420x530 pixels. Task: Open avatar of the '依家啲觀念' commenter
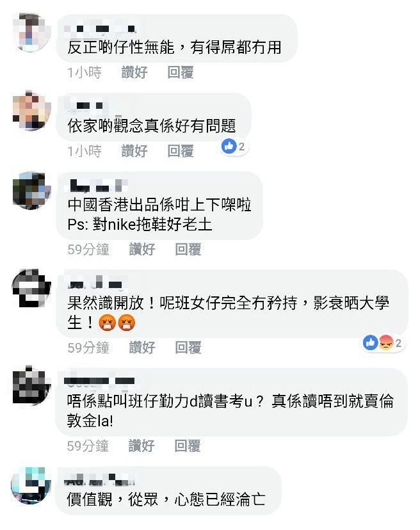[31, 111]
